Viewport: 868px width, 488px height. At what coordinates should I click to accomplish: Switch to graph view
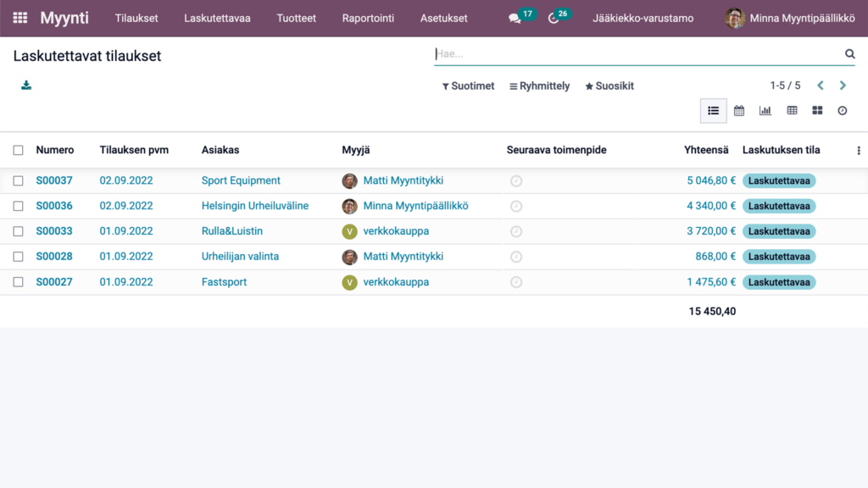pos(765,110)
